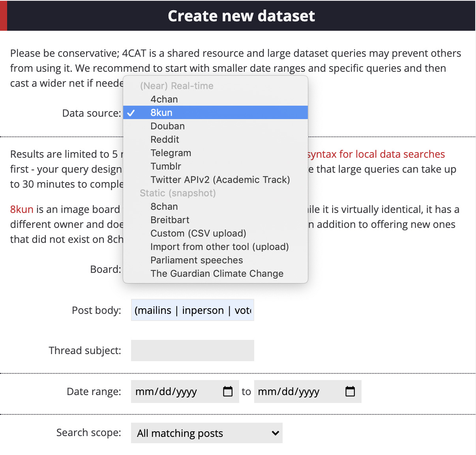Screen dimensions: 476x455
Task: Choose Tumblr from the list
Action: pyautogui.click(x=216, y=166)
